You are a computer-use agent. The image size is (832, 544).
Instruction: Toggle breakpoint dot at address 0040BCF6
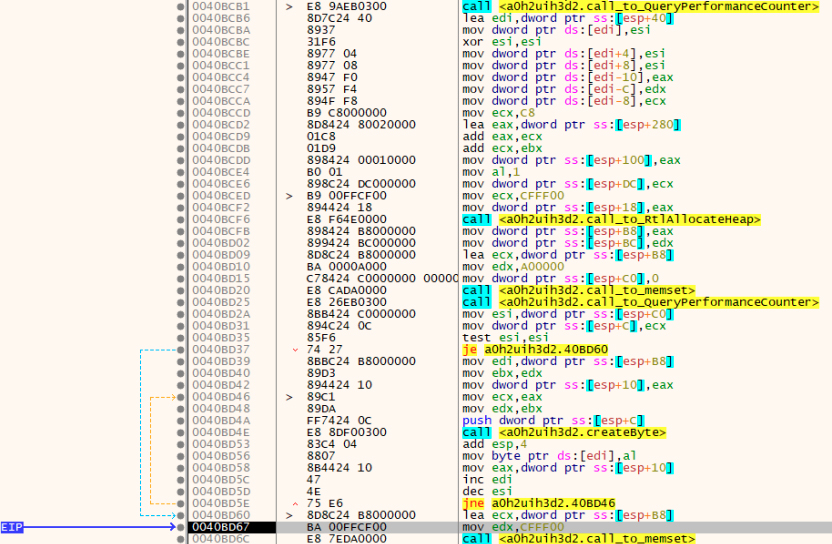pos(180,219)
